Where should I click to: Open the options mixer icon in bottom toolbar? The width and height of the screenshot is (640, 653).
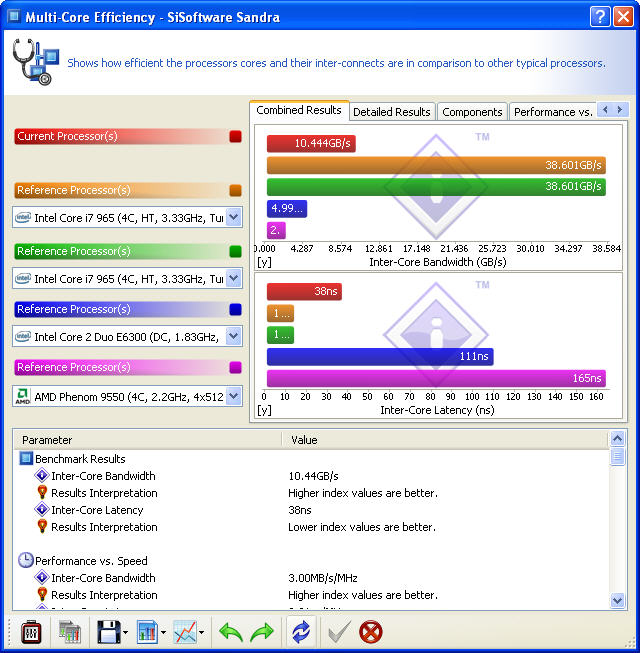click(31, 632)
